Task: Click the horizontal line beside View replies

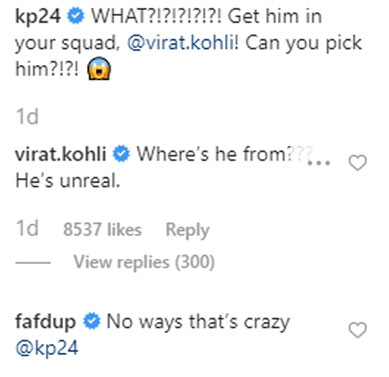Action: pyautogui.click(x=33, y=263)
